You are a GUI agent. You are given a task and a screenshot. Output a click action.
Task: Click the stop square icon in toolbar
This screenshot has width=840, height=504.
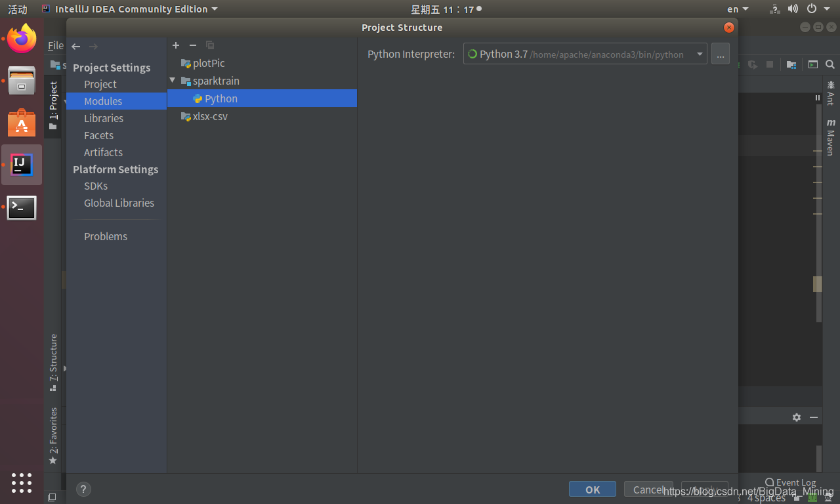770,64
